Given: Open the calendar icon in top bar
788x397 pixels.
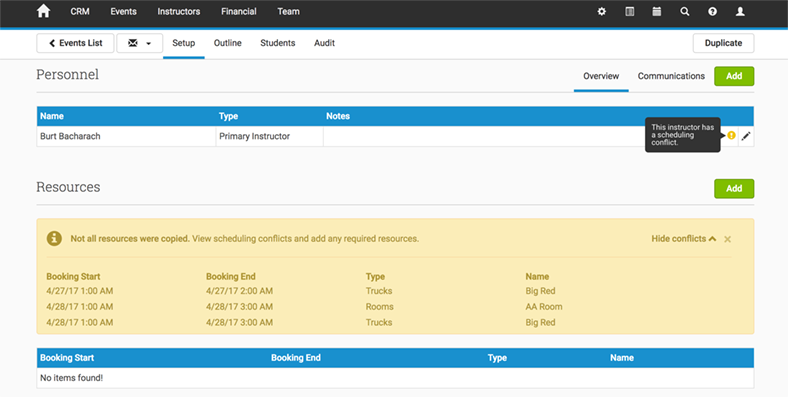Looking at the screenshot, I should point(656,12).
